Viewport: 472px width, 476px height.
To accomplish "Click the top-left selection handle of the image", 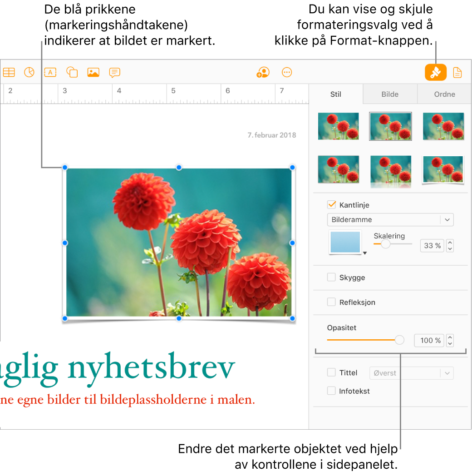I will [x=64, y=167].
